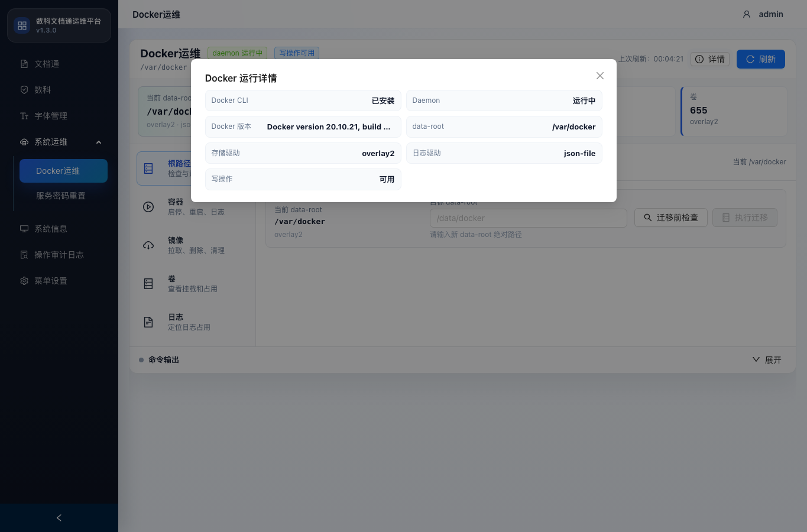Click the 系统信息 monitor icon
807x532 pixels.
click(x=24, y=229)
